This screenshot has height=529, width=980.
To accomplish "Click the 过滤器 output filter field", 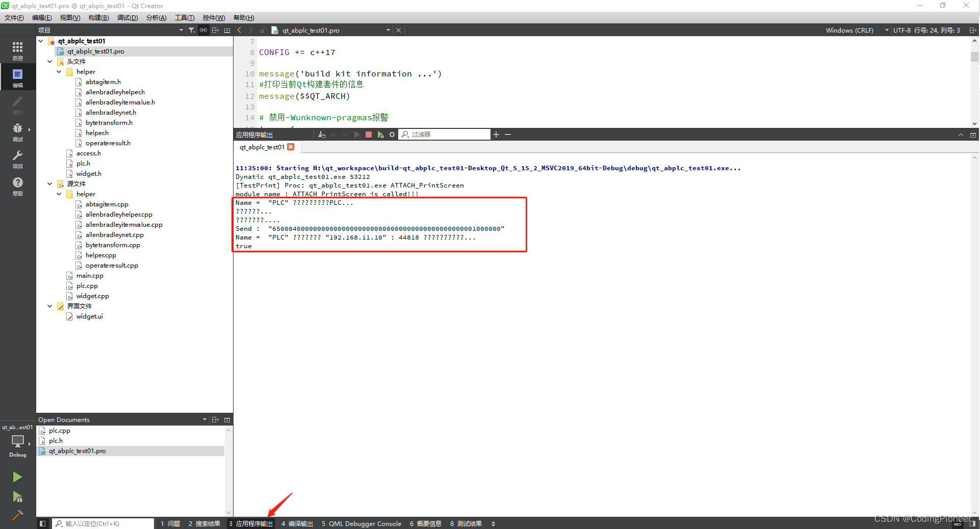I will [445, 135].
